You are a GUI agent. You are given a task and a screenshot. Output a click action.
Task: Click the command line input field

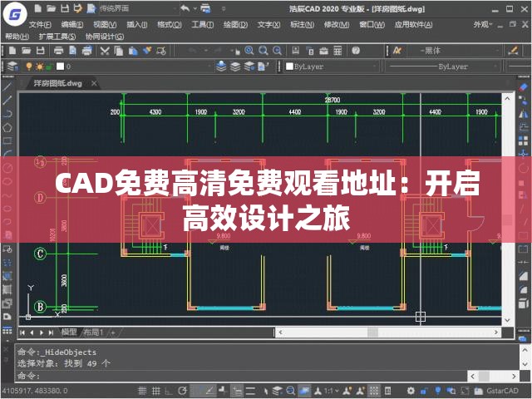(241, 376)
